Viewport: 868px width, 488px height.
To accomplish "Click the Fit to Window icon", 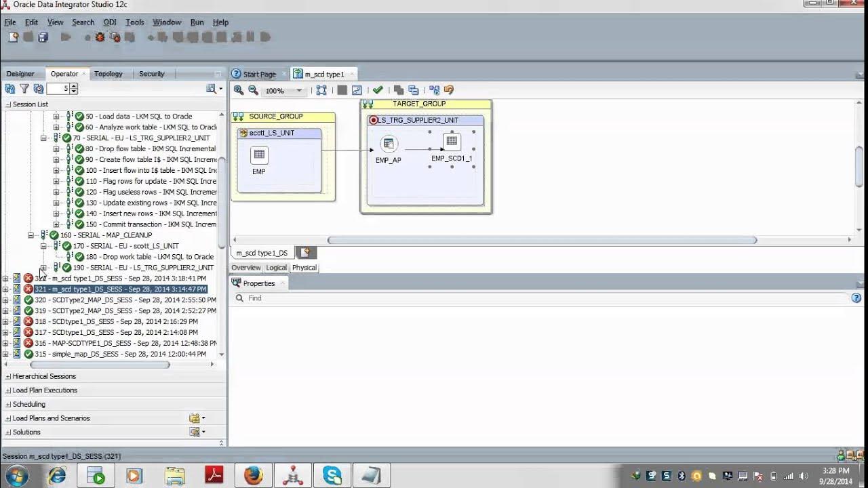I will click(321, 90).
